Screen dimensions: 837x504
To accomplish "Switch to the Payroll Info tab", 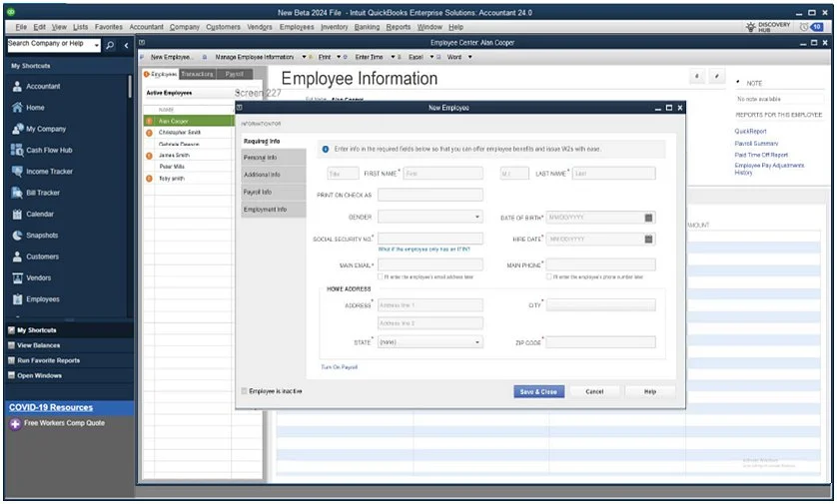I will [274, 192].
